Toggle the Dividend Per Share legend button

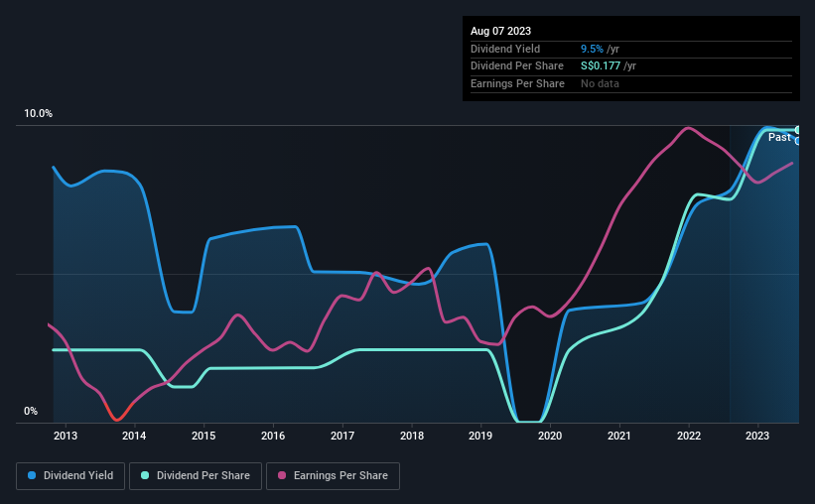tap(196, 476)
